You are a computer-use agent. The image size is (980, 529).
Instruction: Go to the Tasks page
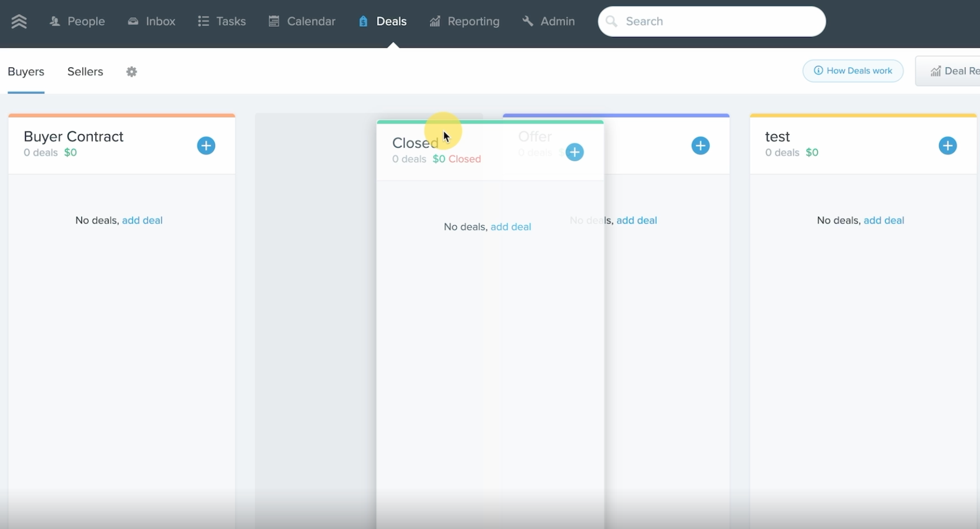pyautogui.click(x=222, y=21)
